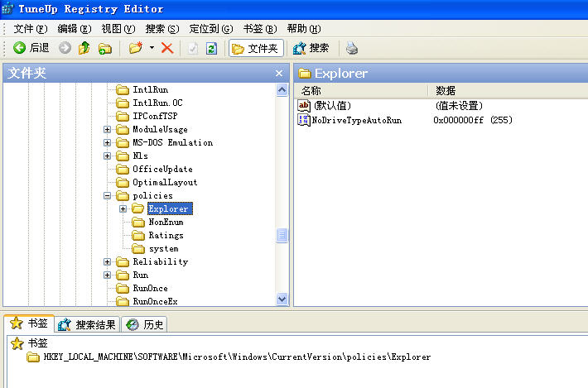The width and height of the screenshot is (588, 388).
Task: Select the IntlRun folder
Action: pyautogui.click(x=142, y=90)
